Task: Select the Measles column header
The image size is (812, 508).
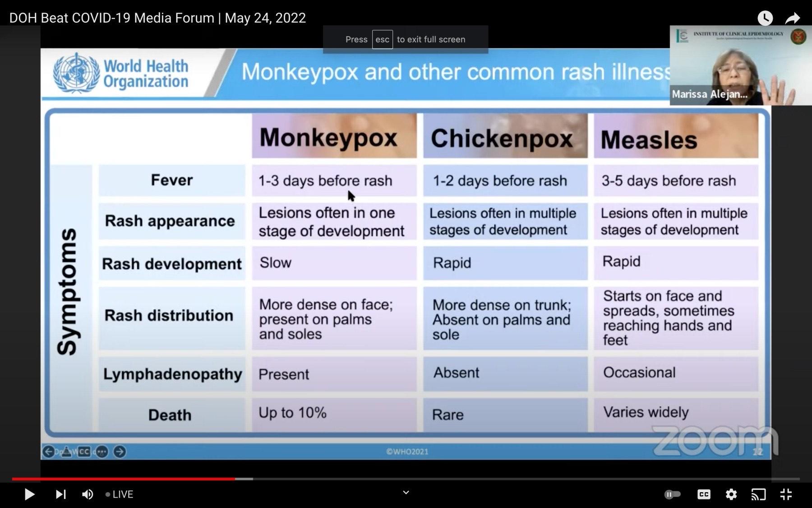Action: (676, 135)
